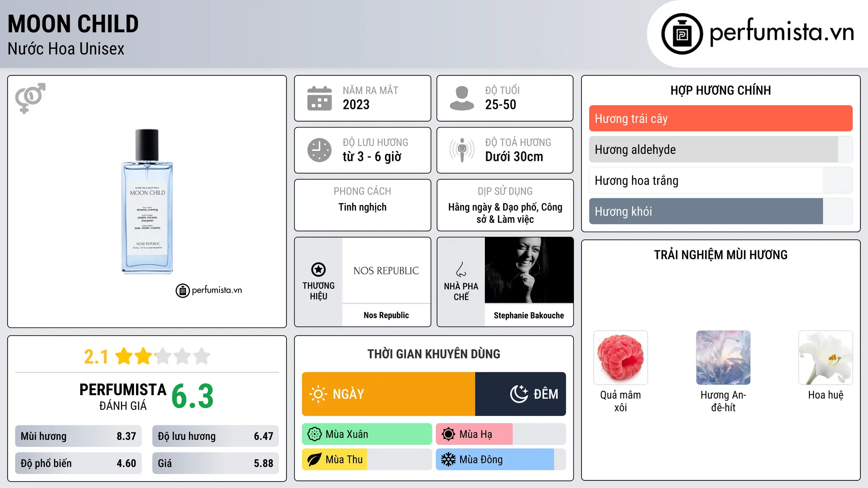
Task: Click the user rating number 2.1
Action: pyautogui.click(x=96, y=357)
